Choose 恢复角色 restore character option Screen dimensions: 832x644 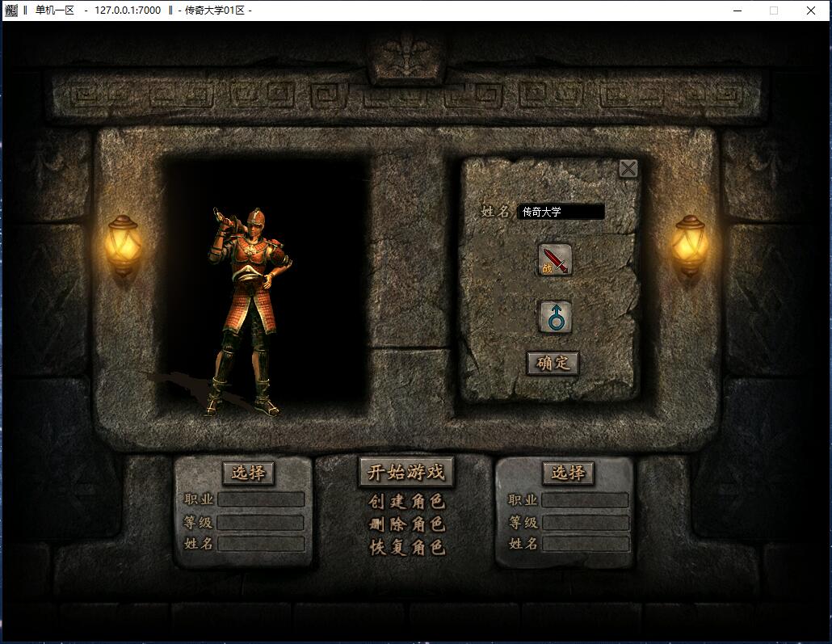click(406, 547)
